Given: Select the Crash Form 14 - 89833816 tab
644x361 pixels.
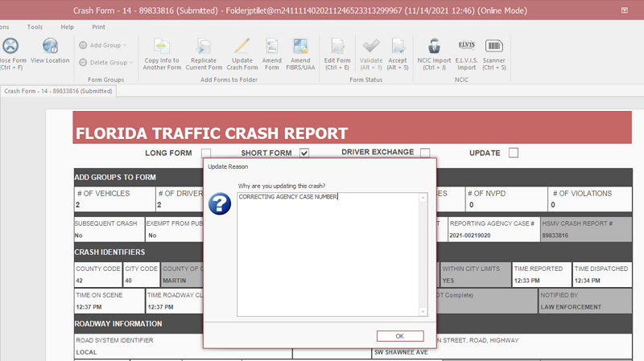Looking at the screenshot, I should (x=58, y=91).
